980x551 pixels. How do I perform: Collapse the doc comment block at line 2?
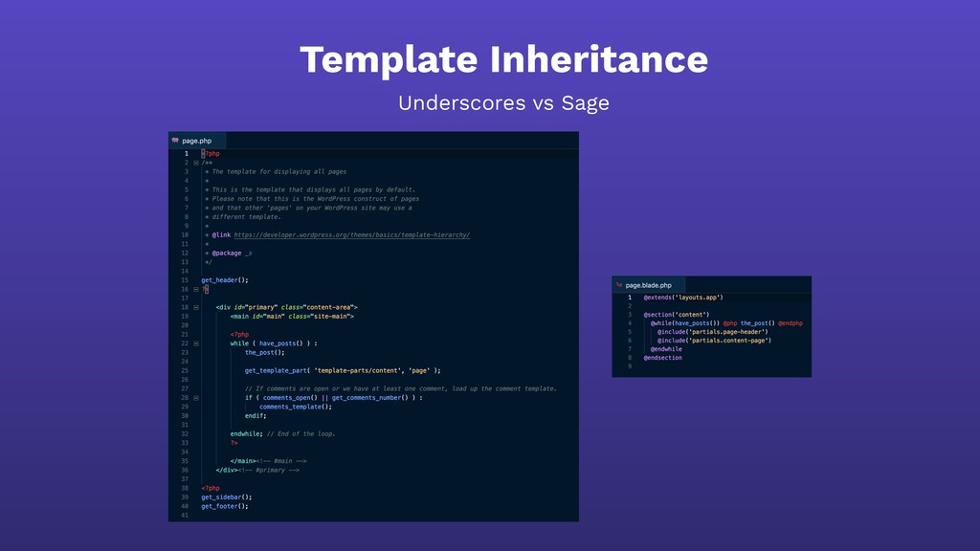[195, 163]
